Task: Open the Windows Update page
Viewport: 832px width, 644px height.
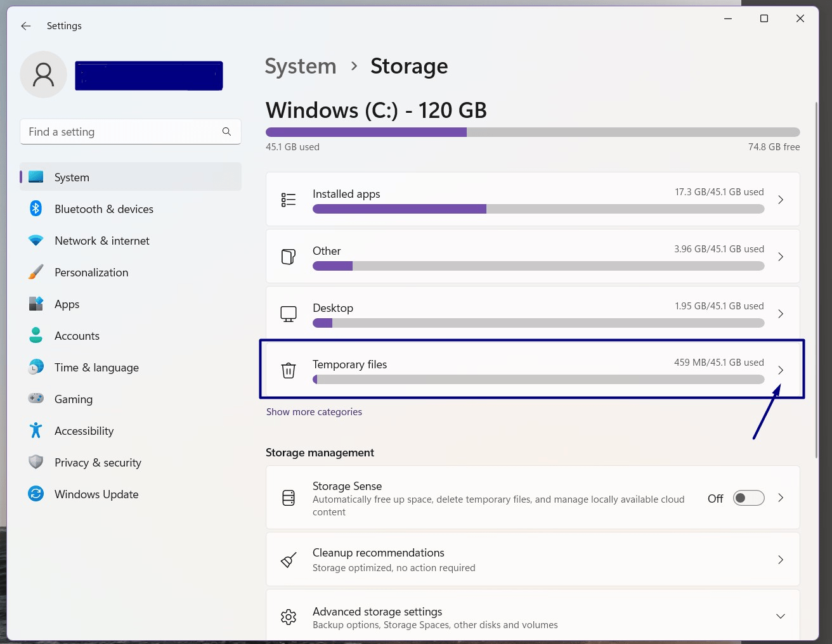Action: tap(131, 494)
